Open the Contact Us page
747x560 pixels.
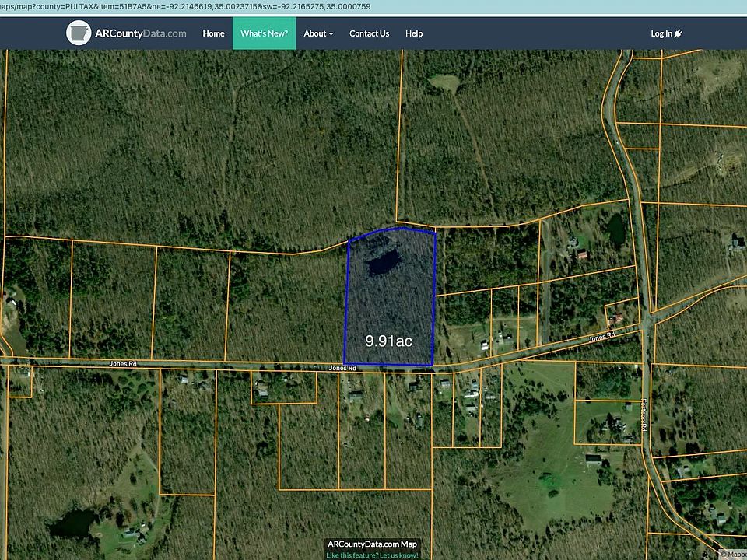[369, 33]
